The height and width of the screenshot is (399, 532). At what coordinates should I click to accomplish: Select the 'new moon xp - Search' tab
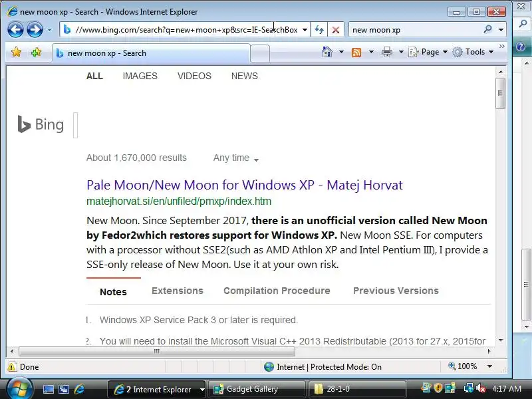[x=152, y=53]
